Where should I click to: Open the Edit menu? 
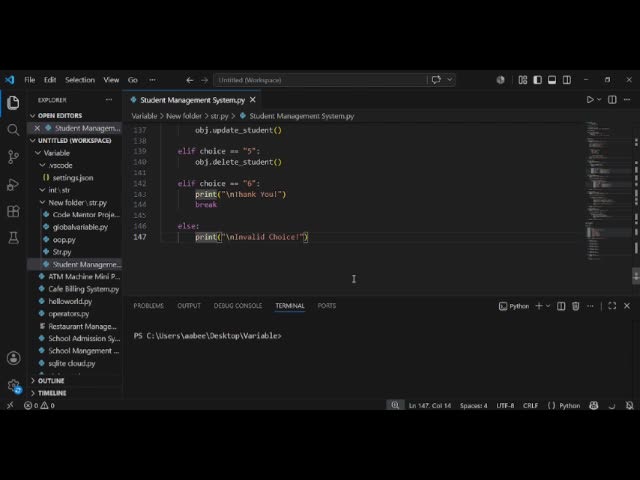pos(50,80)
